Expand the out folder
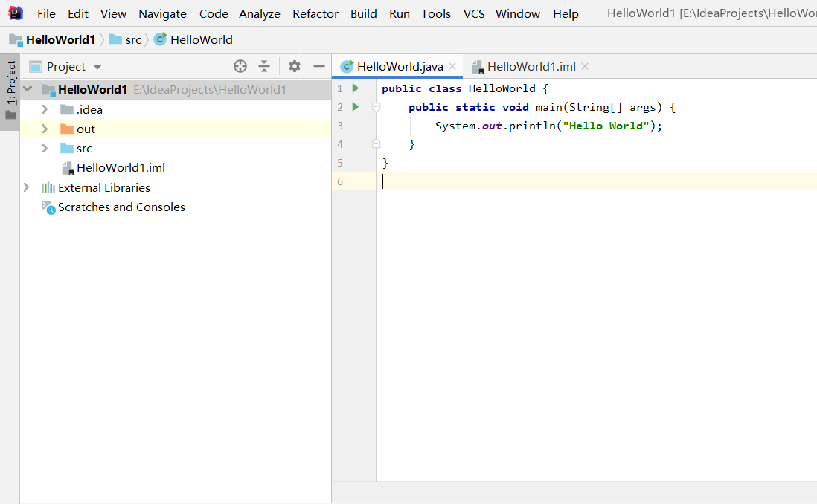The width and height of the screenshot is (817, 504). pos(45,129)
